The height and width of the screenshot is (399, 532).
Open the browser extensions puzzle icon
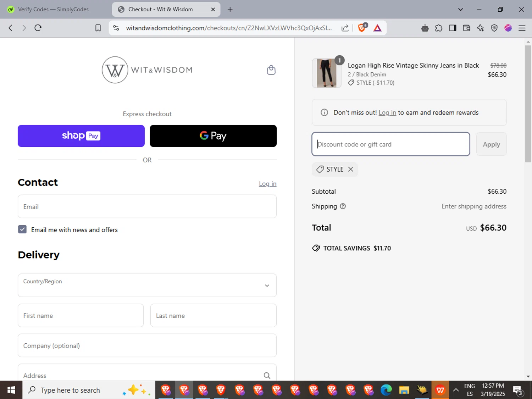439,28
